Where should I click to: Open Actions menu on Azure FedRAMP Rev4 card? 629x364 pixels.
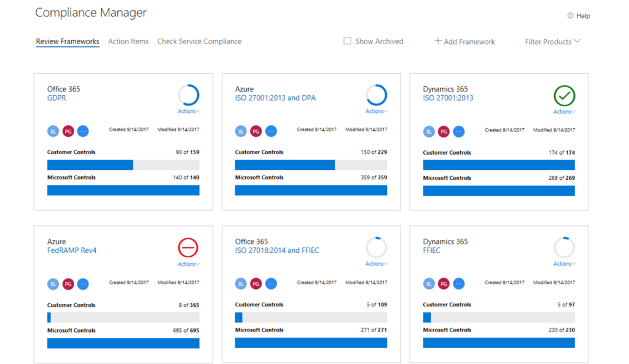(189, 264)
